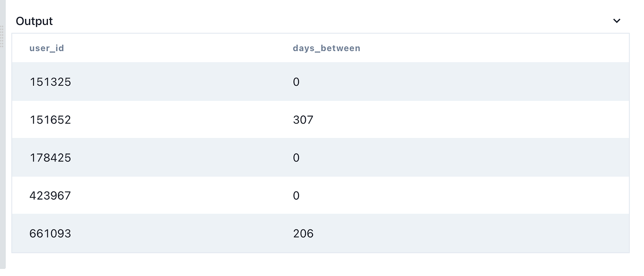Select user_id 151652 cell
This screenshot has height=276, width=644.
pyautogui.click(x=50, y=120)
